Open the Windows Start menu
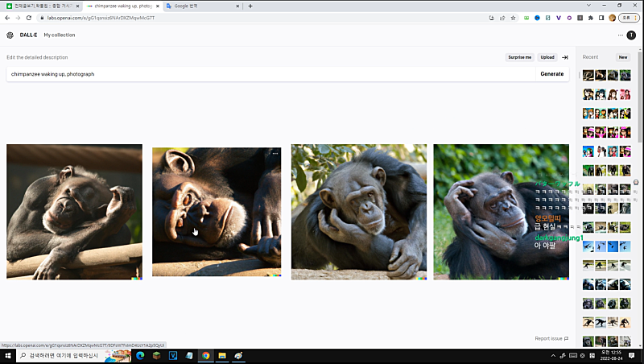 (8, 355)
